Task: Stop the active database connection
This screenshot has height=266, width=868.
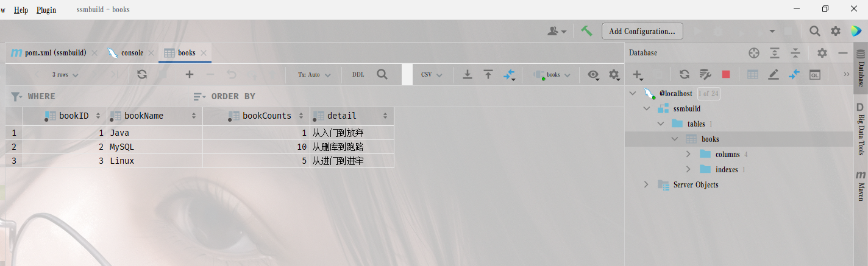Action: click(x=725, y=74)
